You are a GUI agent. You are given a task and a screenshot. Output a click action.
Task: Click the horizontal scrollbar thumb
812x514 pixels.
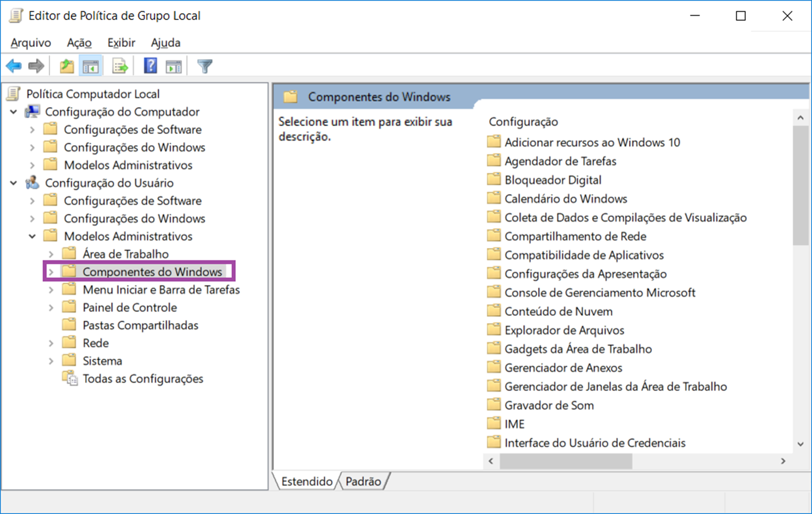point(566,461)
